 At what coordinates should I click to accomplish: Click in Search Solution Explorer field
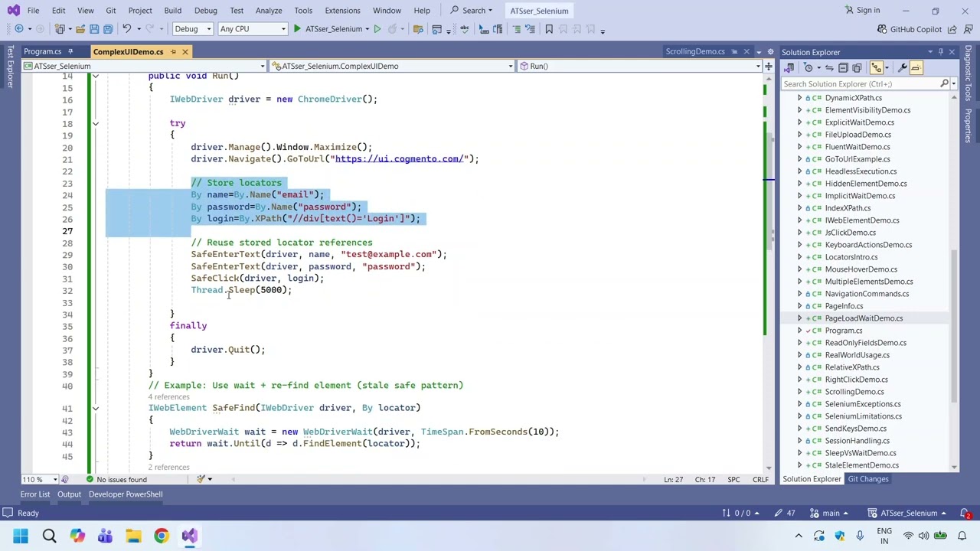[861, 84]
